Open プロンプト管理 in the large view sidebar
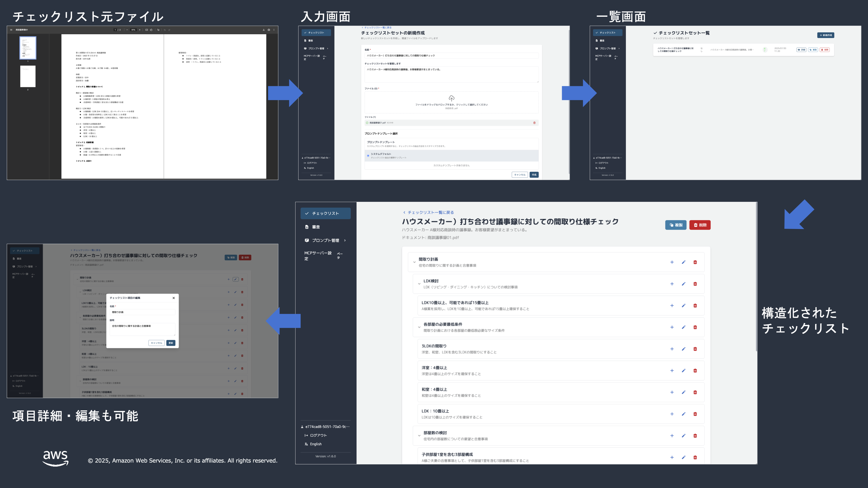The height and width of the screenshot is (488, 868). [325, 240]
